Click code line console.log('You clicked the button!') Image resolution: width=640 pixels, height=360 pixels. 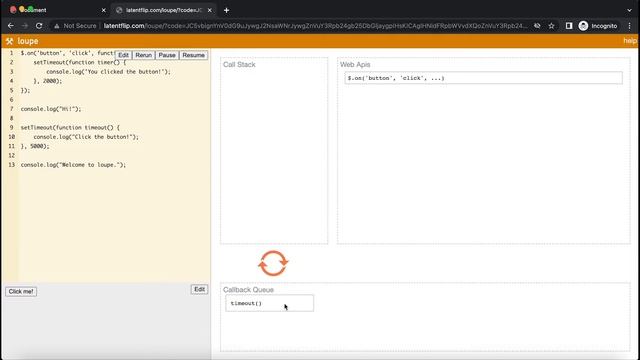pyautogui.click(x=108, y=72)
